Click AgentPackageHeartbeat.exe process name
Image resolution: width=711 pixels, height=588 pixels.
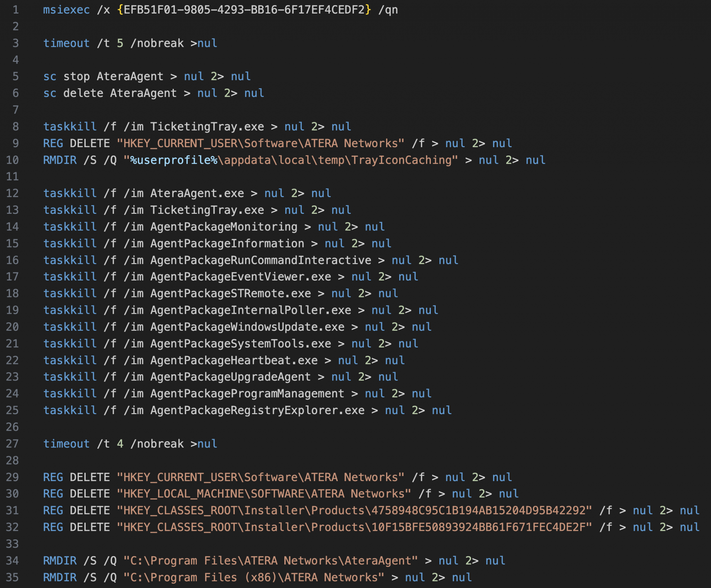(x=234, y=361)
